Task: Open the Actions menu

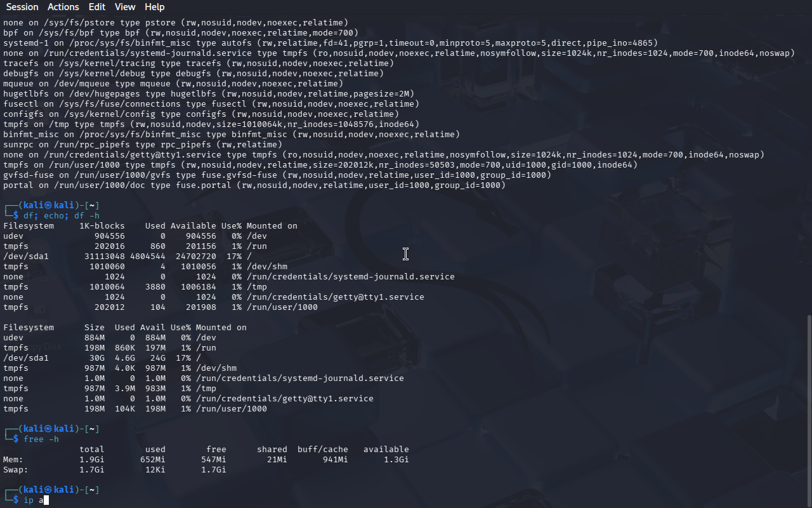Action: pyautogui.click(x=63, y=7)
